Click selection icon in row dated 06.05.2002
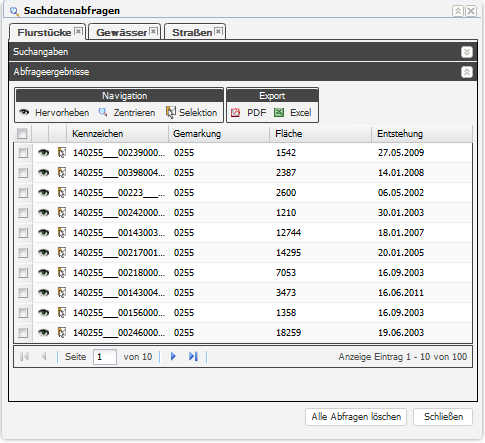Screen dimensions: 485x443 click(x=62, y=193)
